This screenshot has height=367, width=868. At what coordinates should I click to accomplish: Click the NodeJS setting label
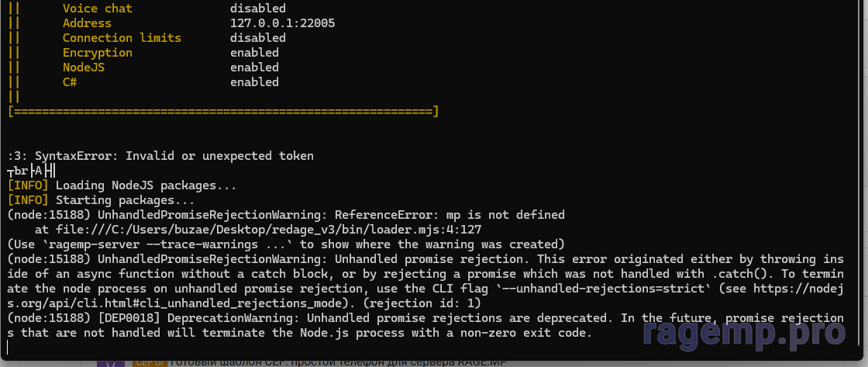[83, 68]
